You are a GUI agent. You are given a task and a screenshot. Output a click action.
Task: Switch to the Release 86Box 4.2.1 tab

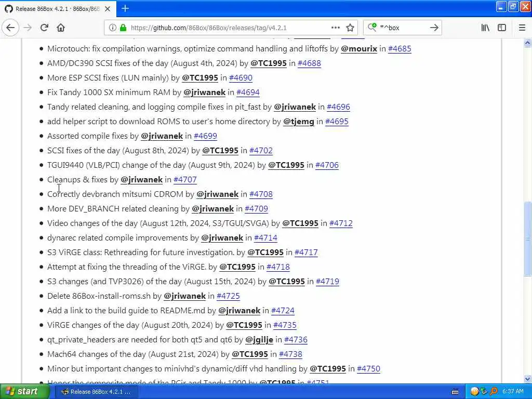pyautogui.click(x=58, y=9)
